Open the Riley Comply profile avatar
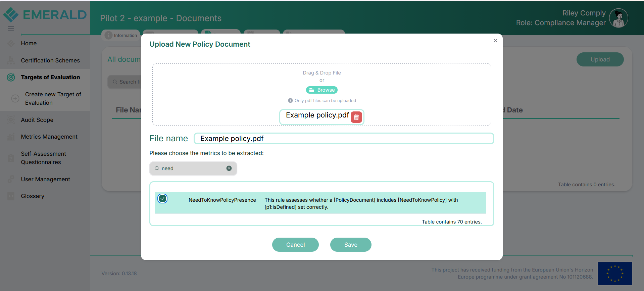Image resolution: width=644 pixels, height=291 pixels. coord(618,18)
